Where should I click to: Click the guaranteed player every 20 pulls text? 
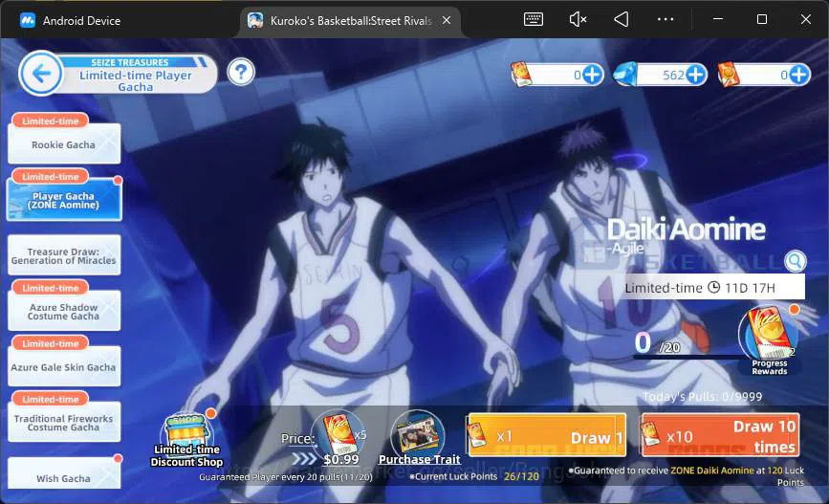click(x=286, y=477)
